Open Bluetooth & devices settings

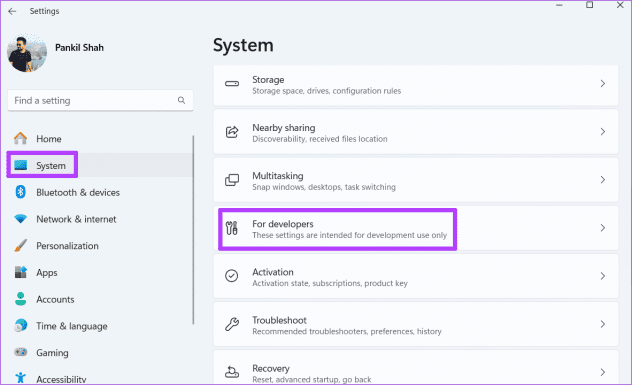(78, 192)
